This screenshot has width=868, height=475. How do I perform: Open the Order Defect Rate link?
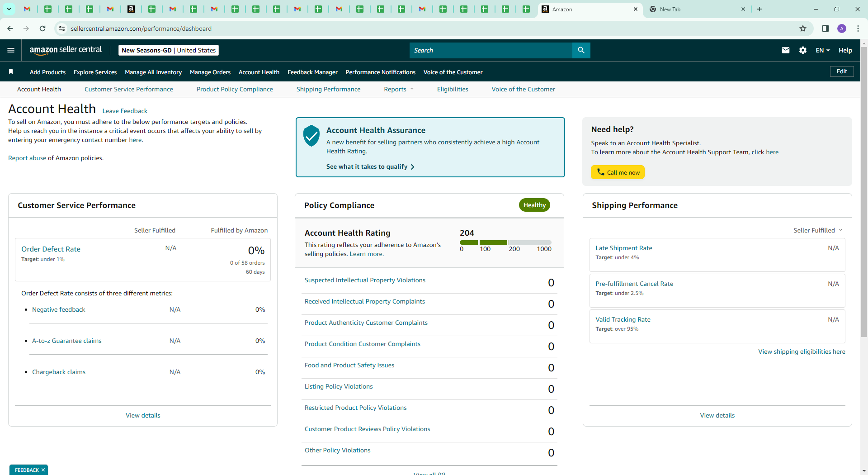[51, 249]
